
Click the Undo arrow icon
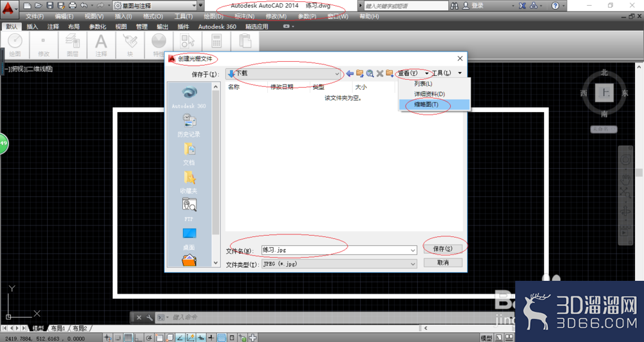coord(84,6)
